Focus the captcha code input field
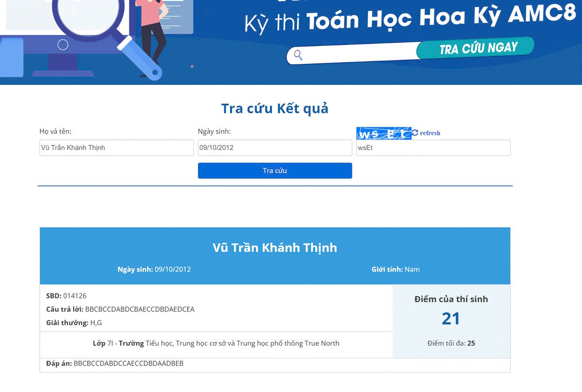582x392 pixels. 433,148
